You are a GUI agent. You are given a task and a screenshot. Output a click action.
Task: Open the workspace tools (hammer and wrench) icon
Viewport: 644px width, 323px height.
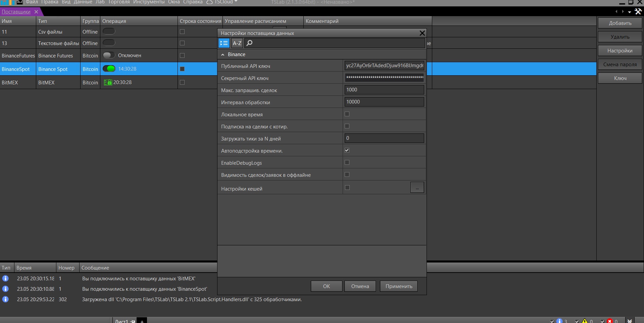638,11
